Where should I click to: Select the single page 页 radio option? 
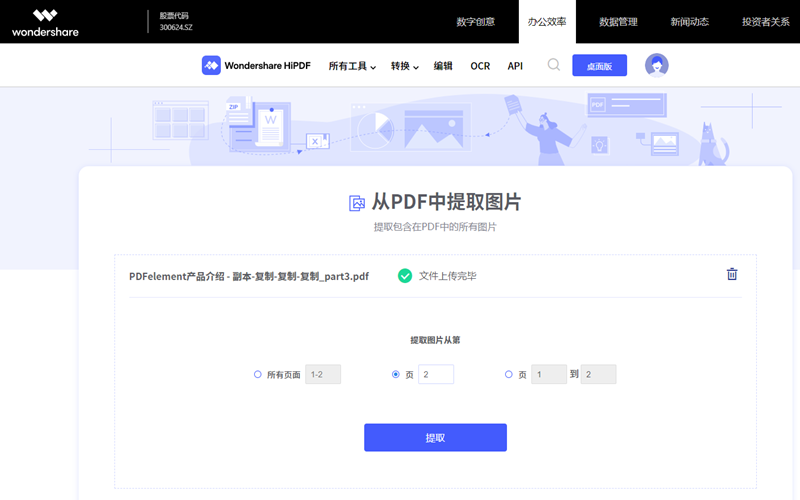coord(396,374)
